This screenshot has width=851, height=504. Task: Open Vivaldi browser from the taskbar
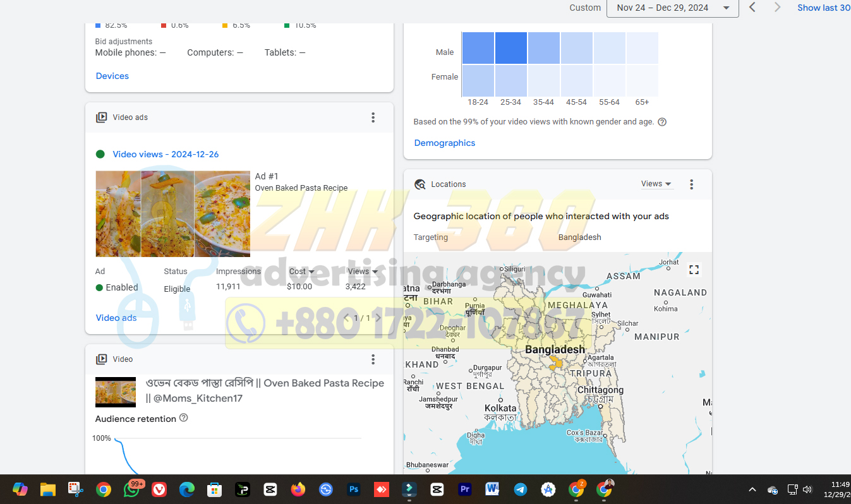point(159,489)
